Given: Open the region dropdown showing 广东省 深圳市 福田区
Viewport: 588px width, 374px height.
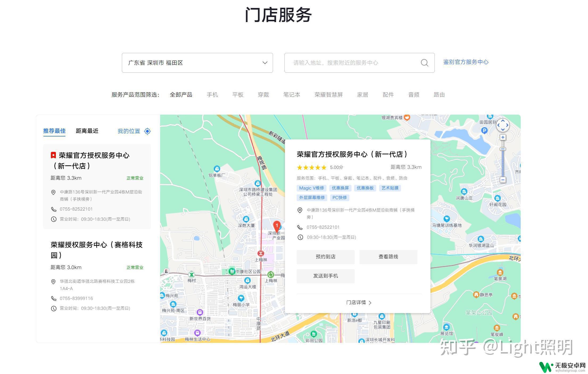Looking at the screenshot, I should [x=197, y=63].
